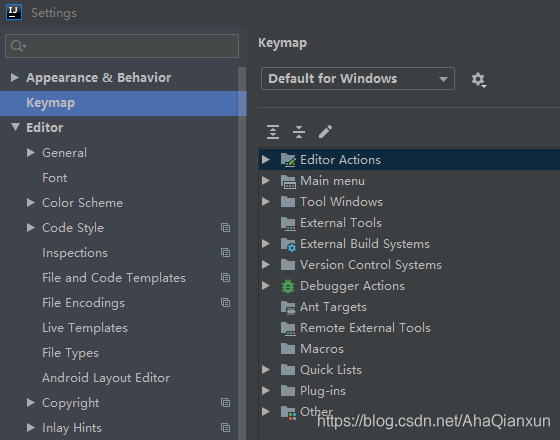Expand the Editor Actions keymap group arrow
Viewport: 560px width, 440px height.
tap(266, 160)
